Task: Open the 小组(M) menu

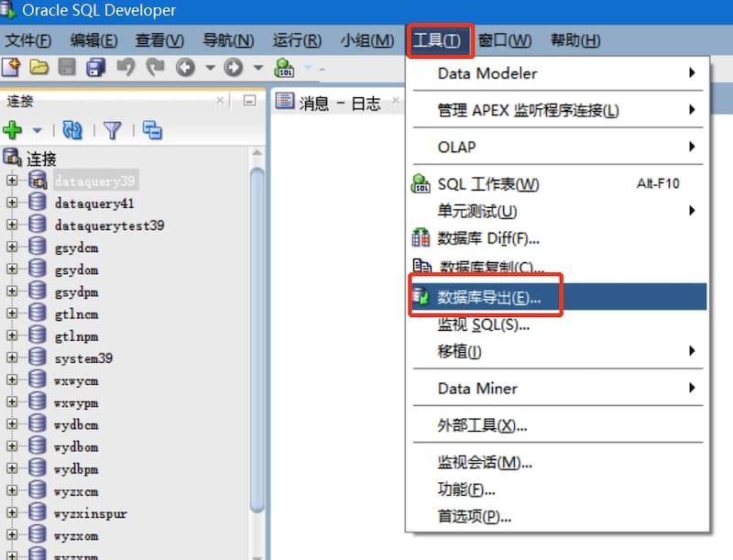Action: 367,40
